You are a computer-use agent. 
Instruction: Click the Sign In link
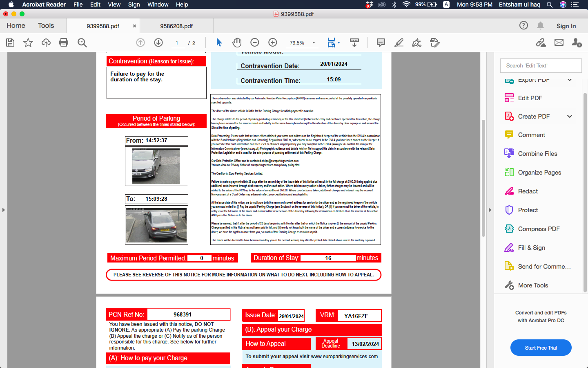pos(566,26)
